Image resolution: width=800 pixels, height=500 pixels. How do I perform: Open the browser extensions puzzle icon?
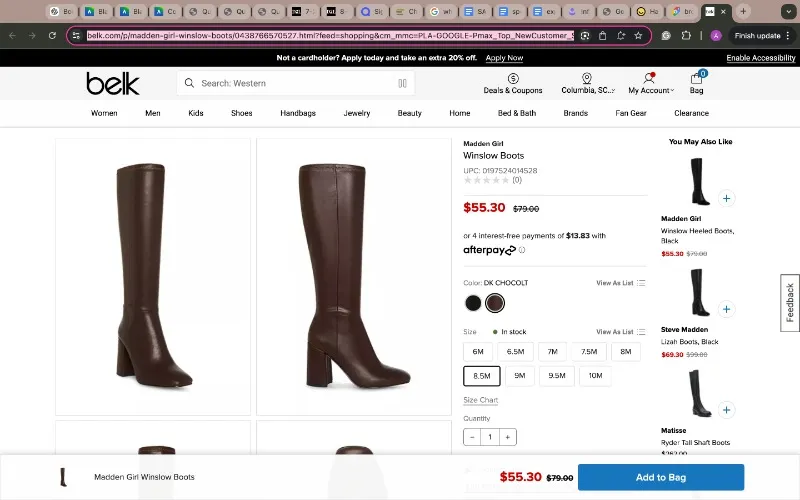click(x=686, y=36)
